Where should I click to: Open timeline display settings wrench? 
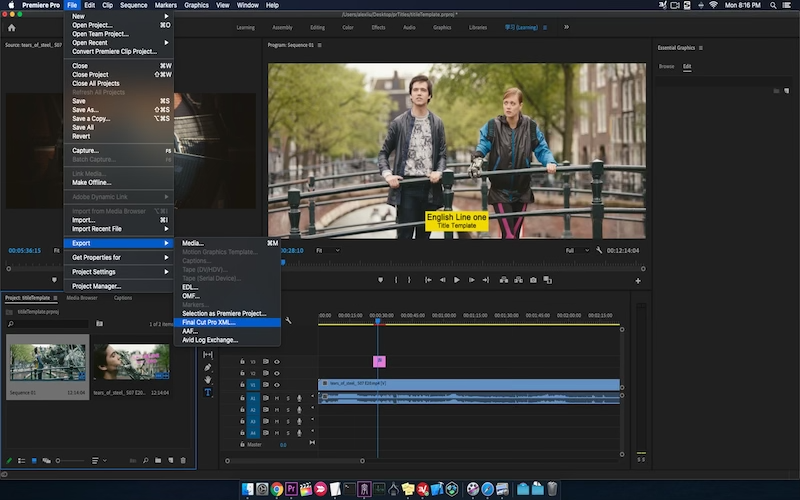288,320
